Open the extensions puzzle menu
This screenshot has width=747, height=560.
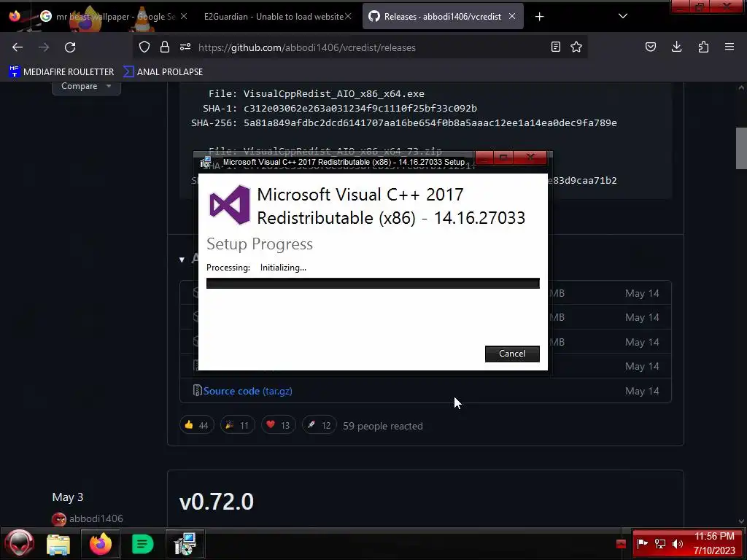703,47
